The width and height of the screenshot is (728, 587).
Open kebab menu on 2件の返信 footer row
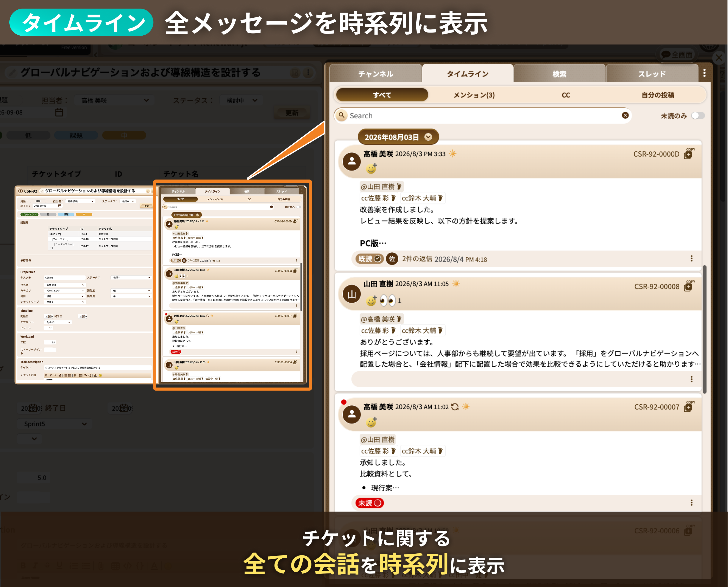pos(692,258)
